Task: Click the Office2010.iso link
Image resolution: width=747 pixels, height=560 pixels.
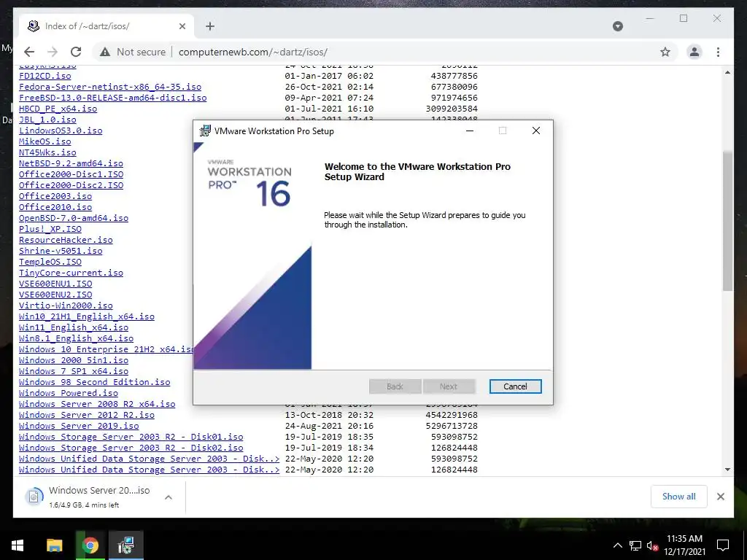Action: 55,207
